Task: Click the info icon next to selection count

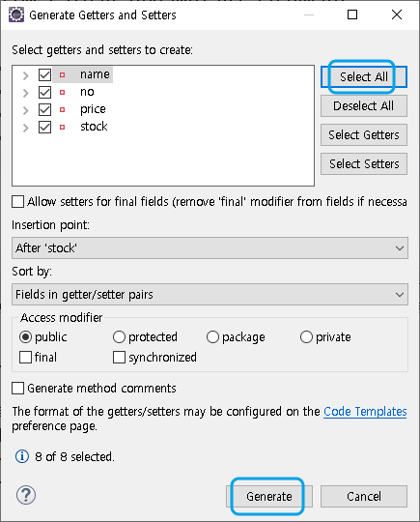Action: (22, 456)
